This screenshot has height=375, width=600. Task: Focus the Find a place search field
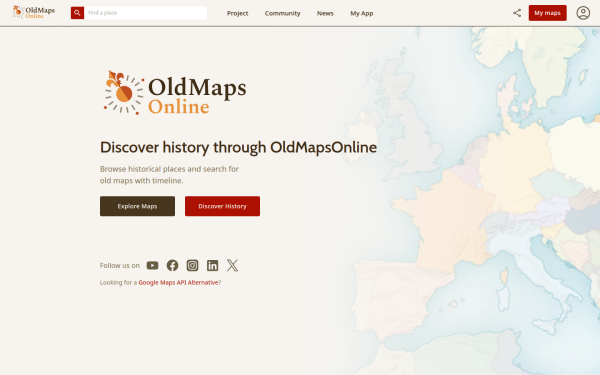145,13
